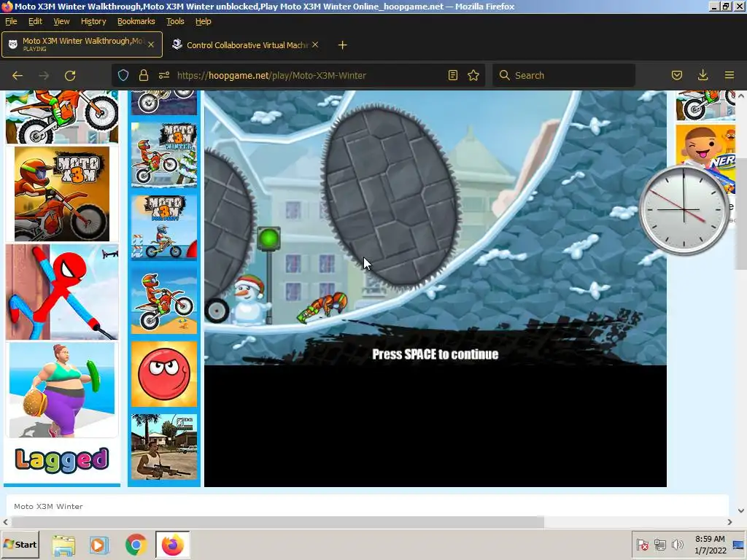The height and width of the screenshot is (560, 747).
Task: Open the volume speaker tray icon
Action: (x=677, y=545)
